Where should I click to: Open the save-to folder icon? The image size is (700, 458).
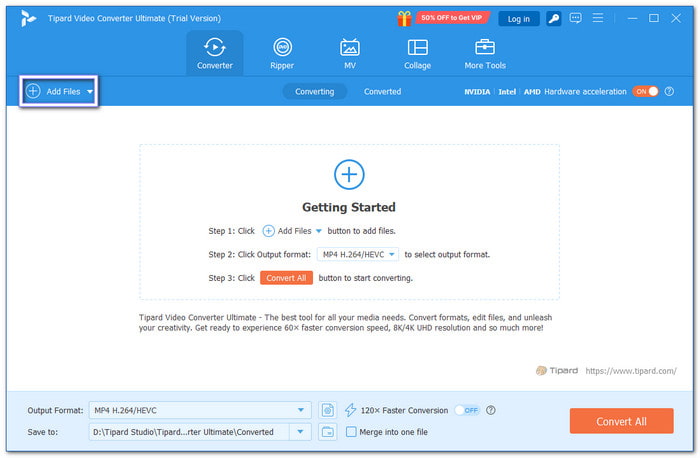[x=328, y=432]
